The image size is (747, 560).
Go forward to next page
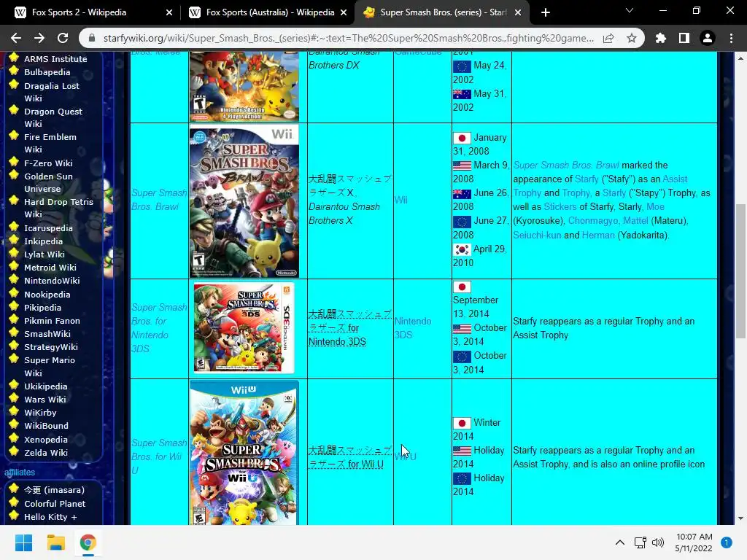[39, 38]
